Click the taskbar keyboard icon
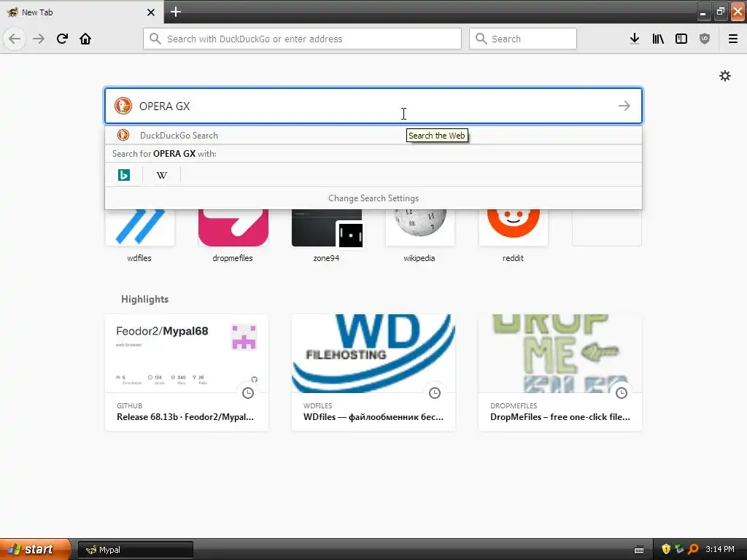Viewport: 747px width, 560px height. click(x=639, y=550)
